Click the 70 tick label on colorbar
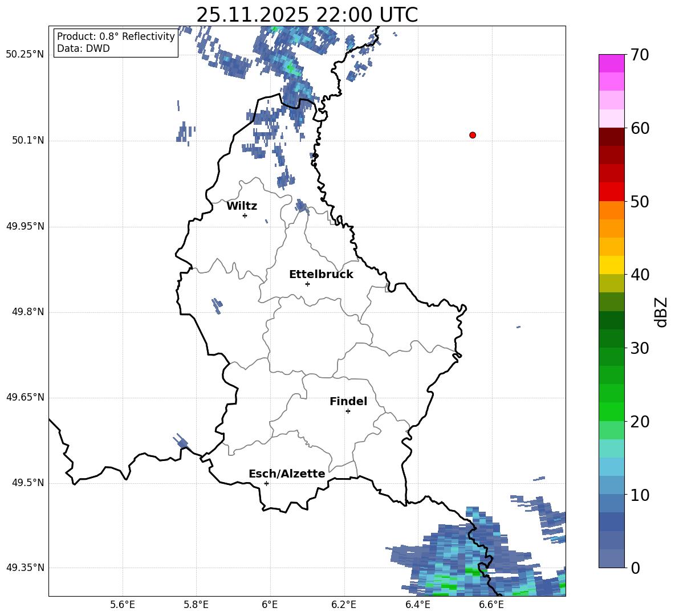Image resolution: width=675 pixels, height=616 pixels. tap(640, 55)
